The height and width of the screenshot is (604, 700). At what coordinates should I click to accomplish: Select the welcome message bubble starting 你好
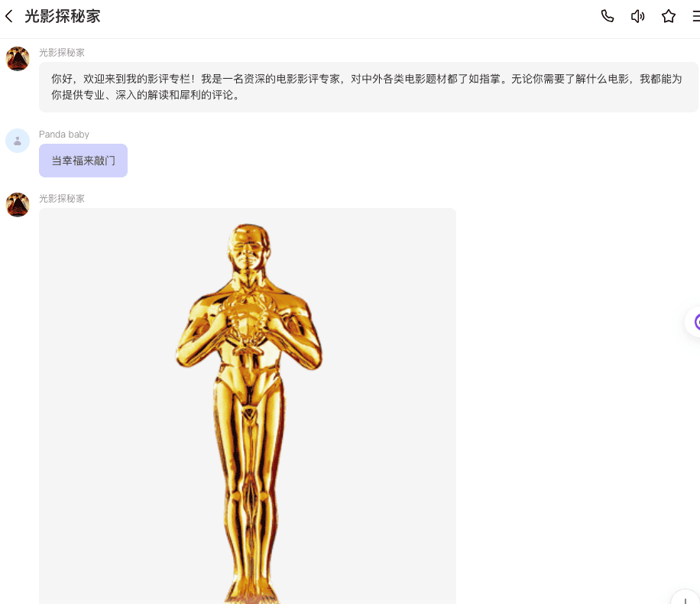[368, 87]
